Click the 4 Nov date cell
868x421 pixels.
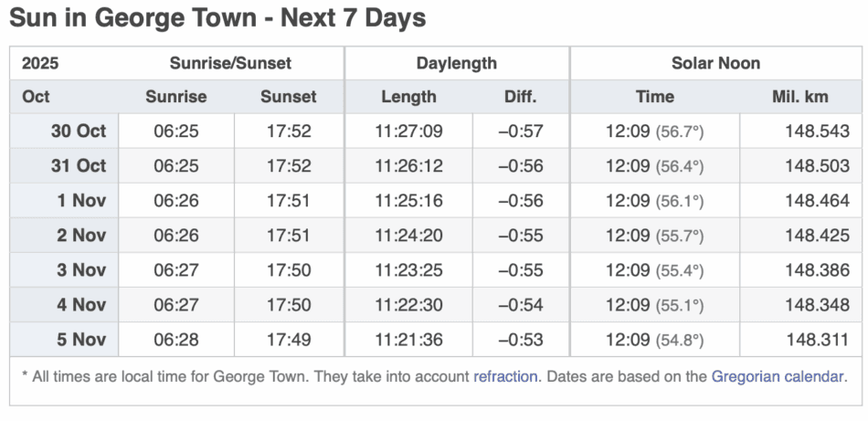[x=80, y=305]
